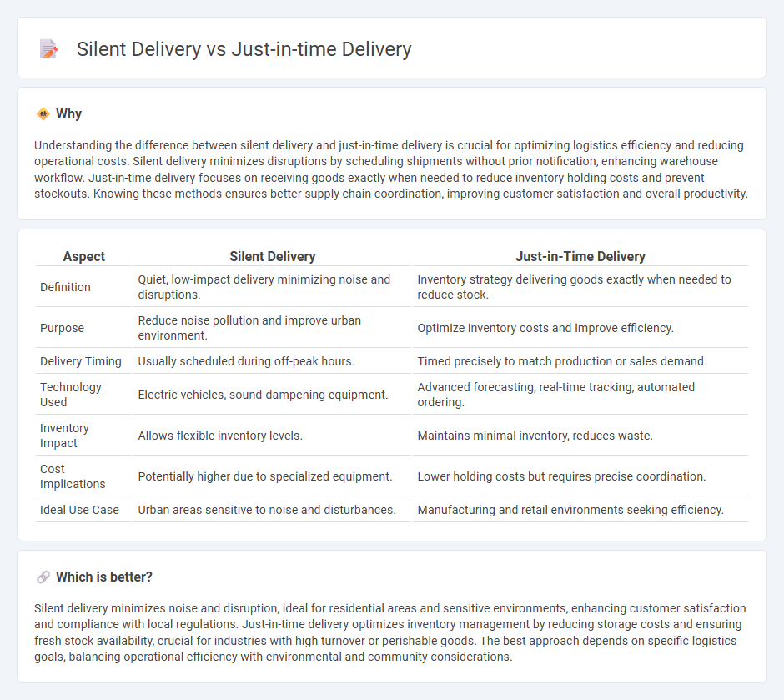
Task: Click the Just-in-Time Delivery column header
Action: 580,256
